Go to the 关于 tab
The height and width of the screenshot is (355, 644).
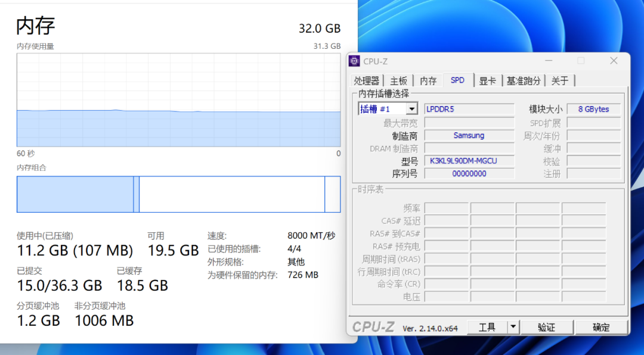pyautogui.click(x=559, y=81)
